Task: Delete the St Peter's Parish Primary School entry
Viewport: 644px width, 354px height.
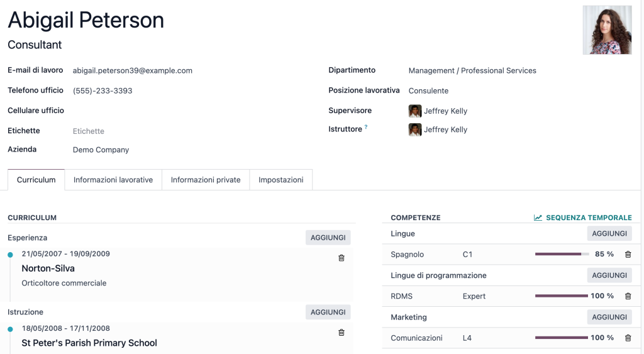Action: (341, 333)
